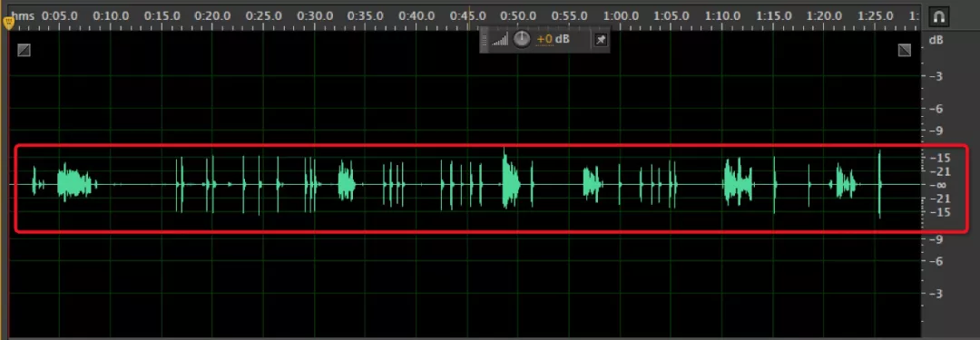Click the fade-in handle square
The image size is (980, 340).
pos(24,50)
